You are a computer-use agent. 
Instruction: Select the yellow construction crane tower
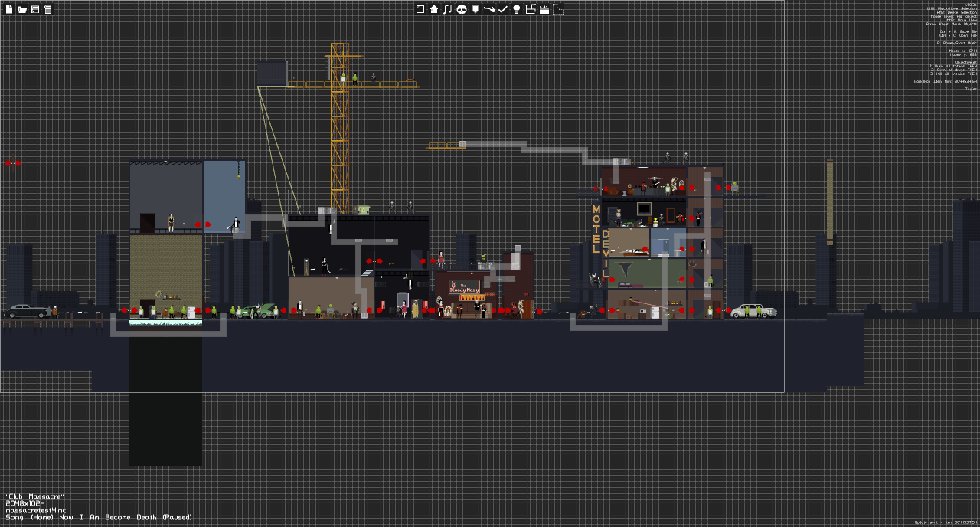[x=338, y=128]
